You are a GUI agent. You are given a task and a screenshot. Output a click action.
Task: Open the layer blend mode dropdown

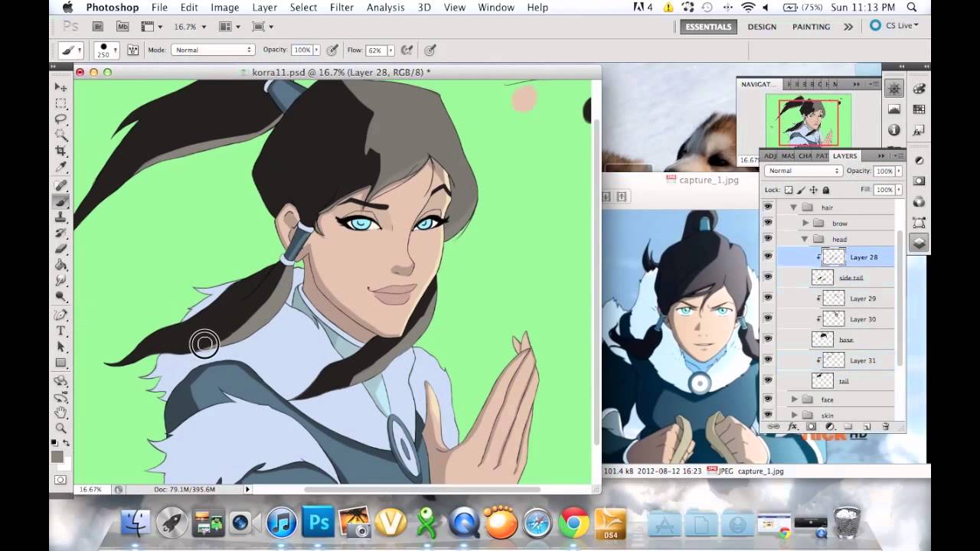[x=803, y=171]
